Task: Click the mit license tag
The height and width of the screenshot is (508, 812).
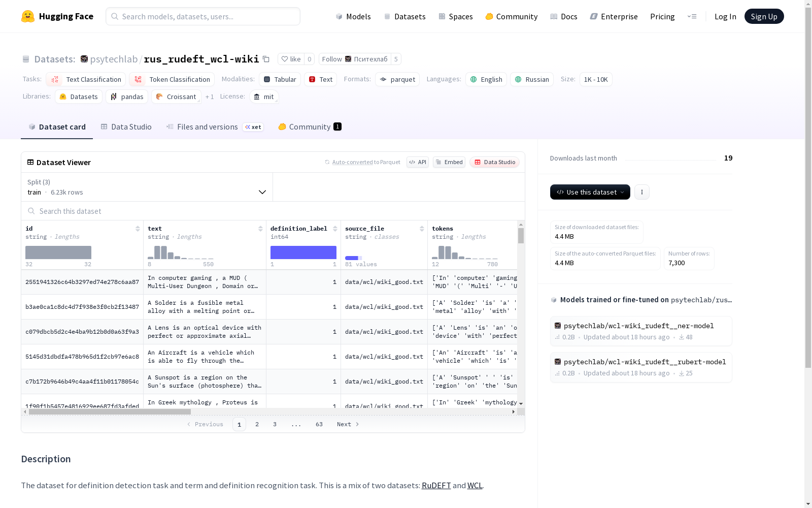Action: (264, 97)
